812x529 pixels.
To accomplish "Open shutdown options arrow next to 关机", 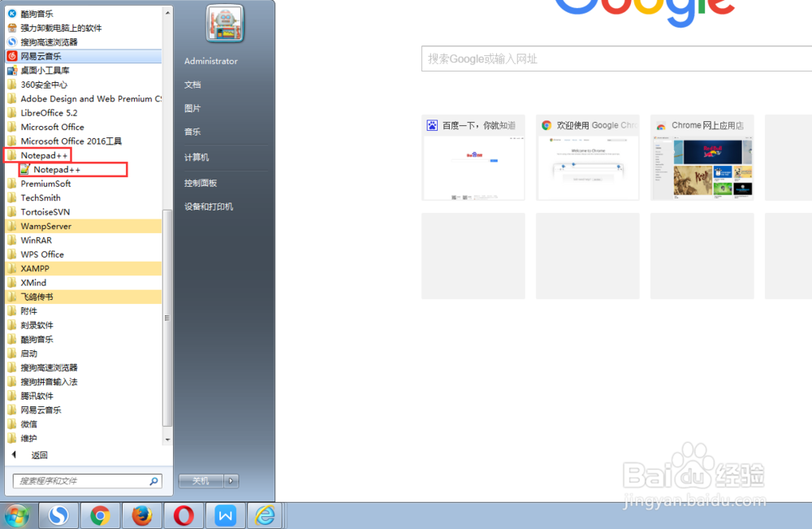I will (x=231, y=481).
